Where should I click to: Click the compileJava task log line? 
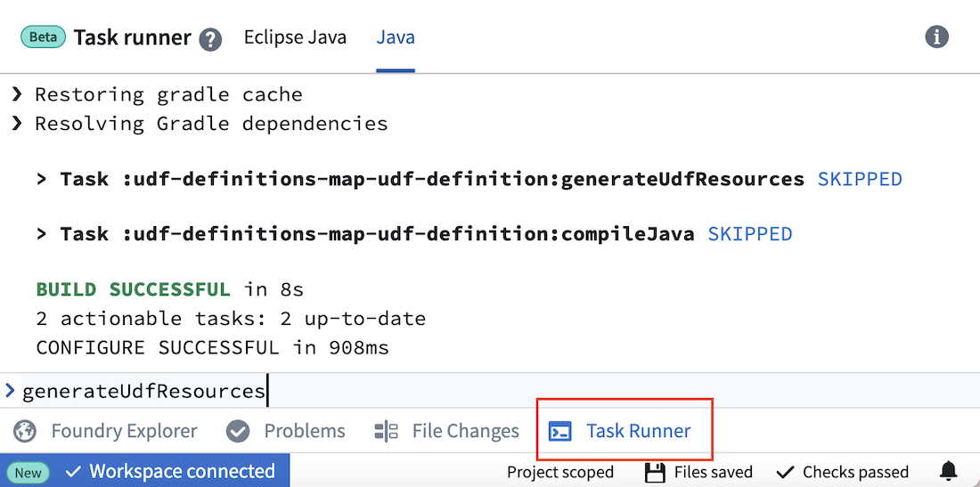coord(414,235)
